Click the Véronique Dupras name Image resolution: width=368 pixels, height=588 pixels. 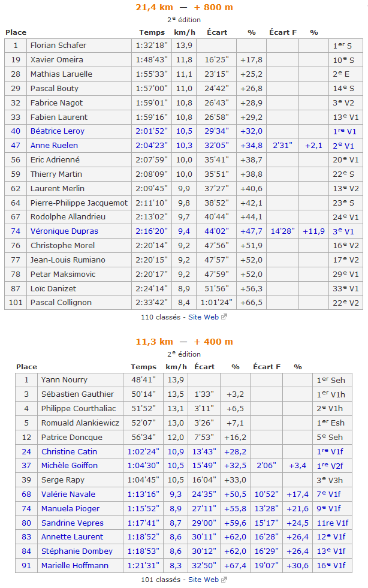click(x=64, y=231)
